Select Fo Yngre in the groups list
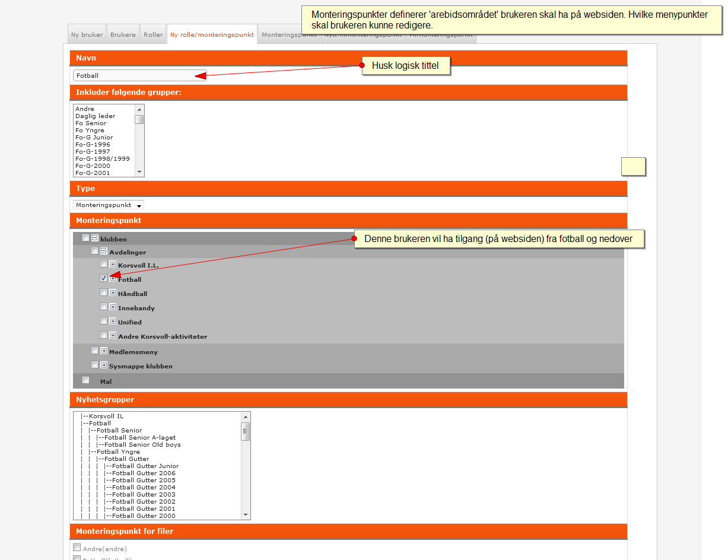 coord(90,131)
